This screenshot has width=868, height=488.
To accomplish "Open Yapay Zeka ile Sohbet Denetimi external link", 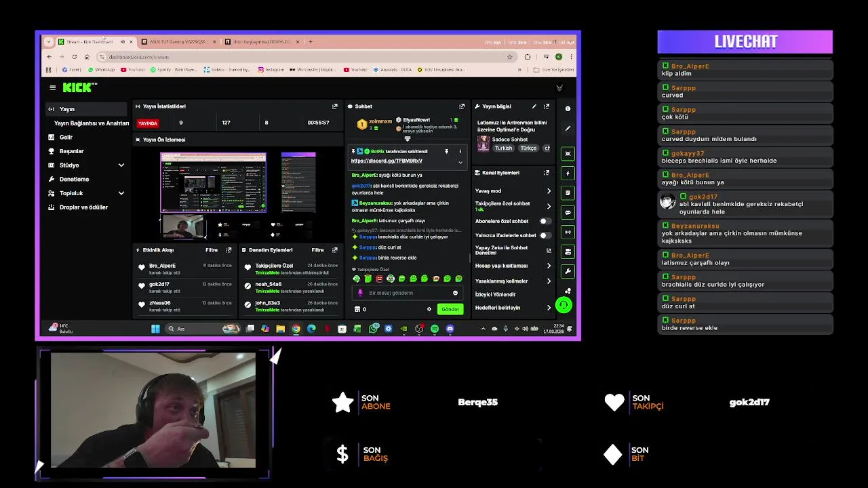I will tap(549, 250).
